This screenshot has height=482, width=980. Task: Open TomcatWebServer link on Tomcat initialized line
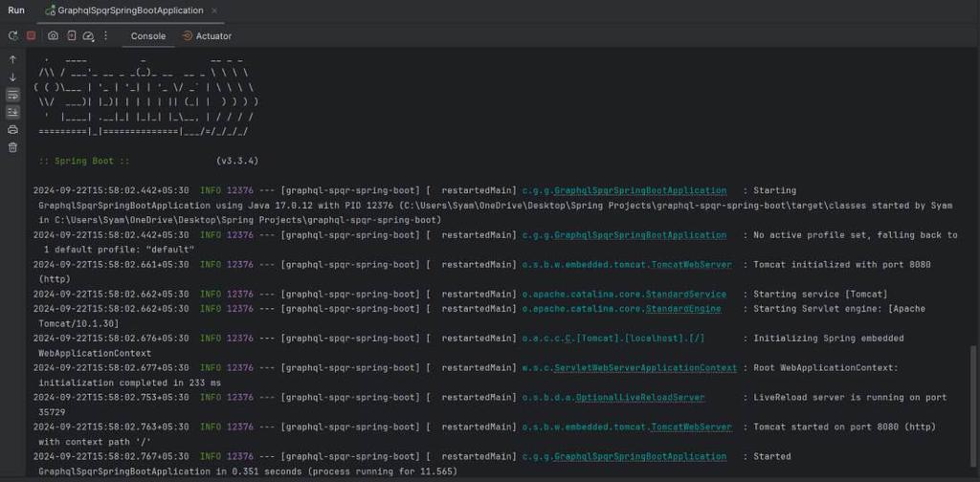click(x=691, y=265)
